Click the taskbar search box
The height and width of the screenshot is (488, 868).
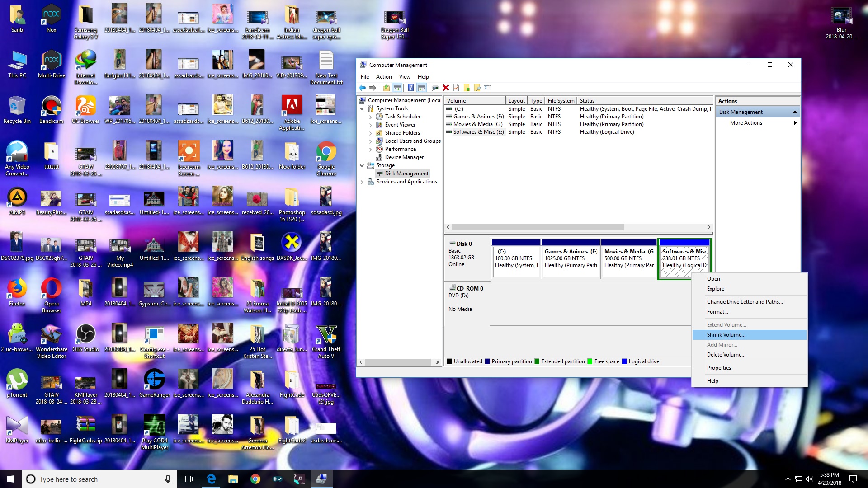99,479
